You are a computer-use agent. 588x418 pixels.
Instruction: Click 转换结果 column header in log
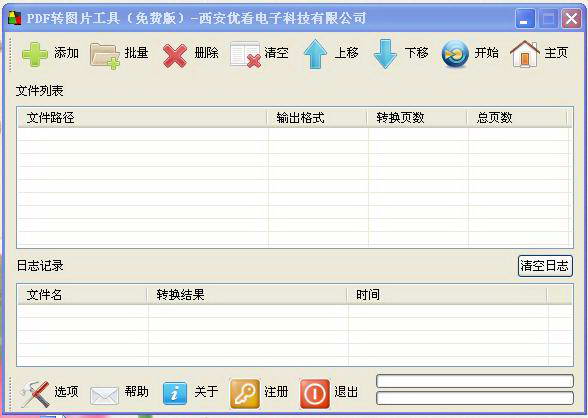coord(247,295)
